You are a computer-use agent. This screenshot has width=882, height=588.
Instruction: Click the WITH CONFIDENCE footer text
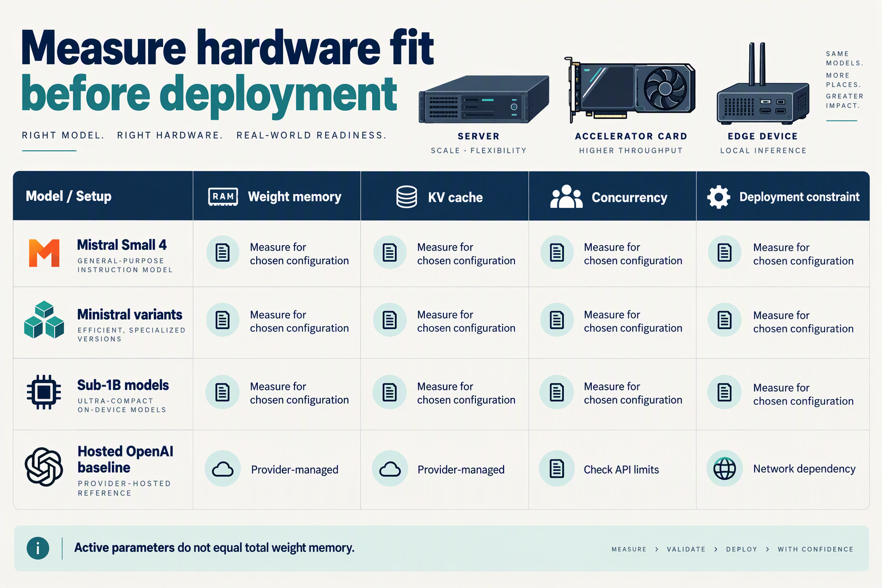815,550
